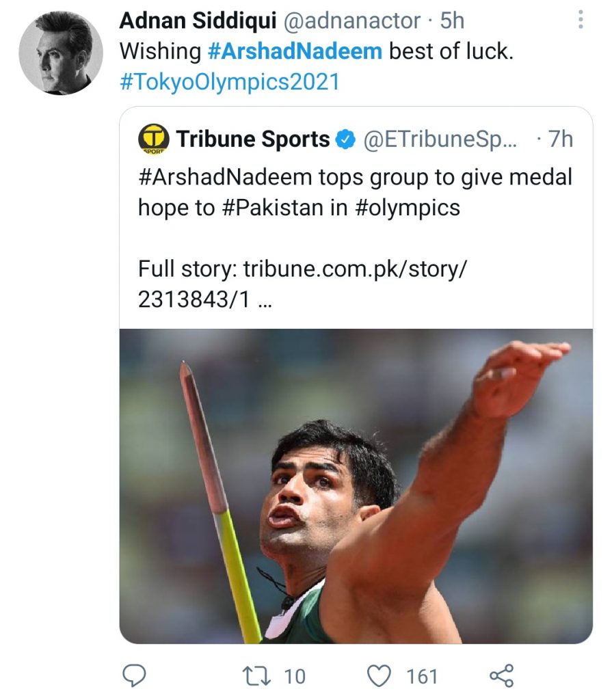Open the @ETribuneSp... handle
Screen dimensions: 612x700
pos(440,139)
